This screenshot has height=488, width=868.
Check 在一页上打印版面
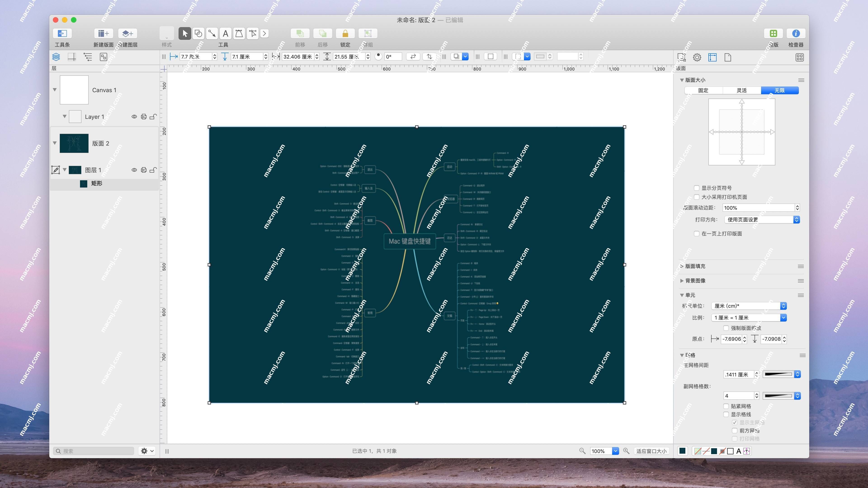[x=696, y=233]
